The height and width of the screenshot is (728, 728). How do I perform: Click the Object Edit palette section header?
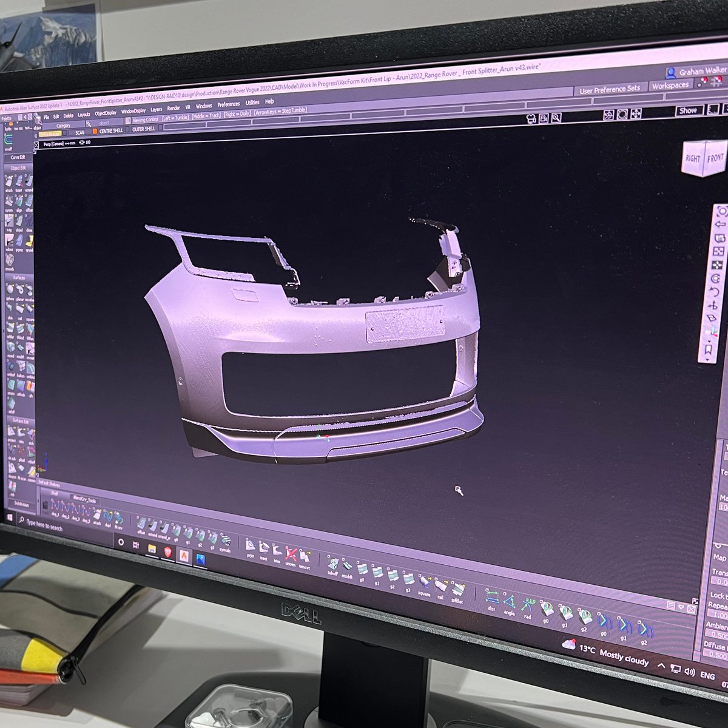[x=17, y=168]
